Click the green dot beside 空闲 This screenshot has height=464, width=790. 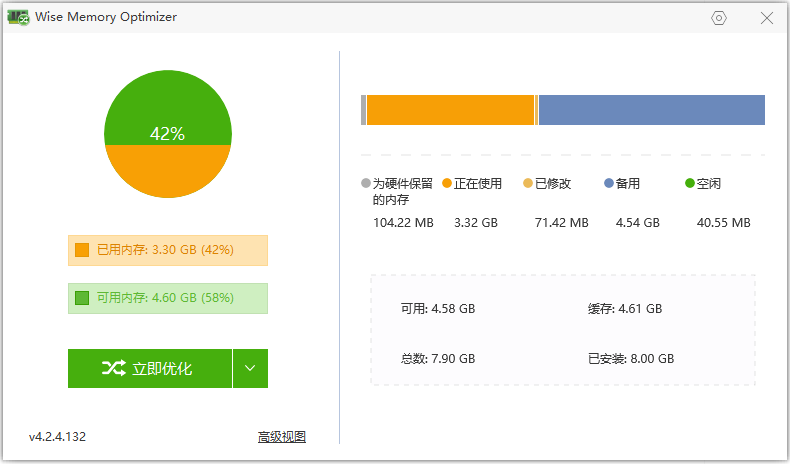(x=690, y=183)
